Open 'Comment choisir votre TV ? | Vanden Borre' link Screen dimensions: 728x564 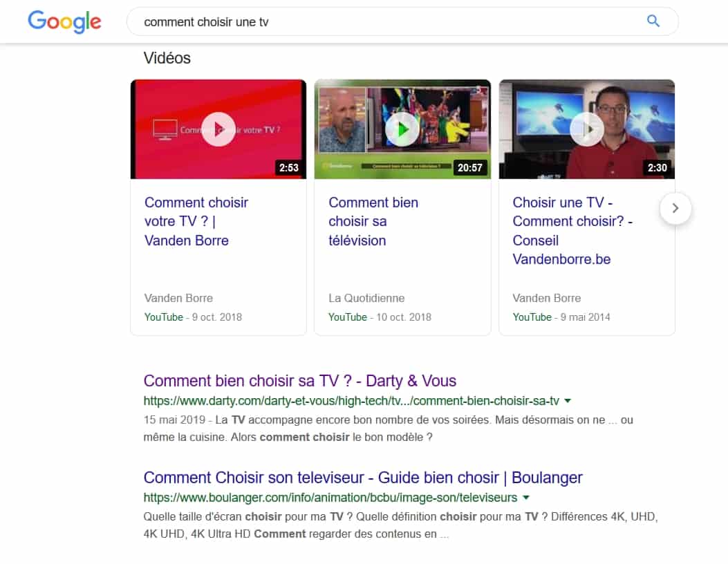coord(196,221)
